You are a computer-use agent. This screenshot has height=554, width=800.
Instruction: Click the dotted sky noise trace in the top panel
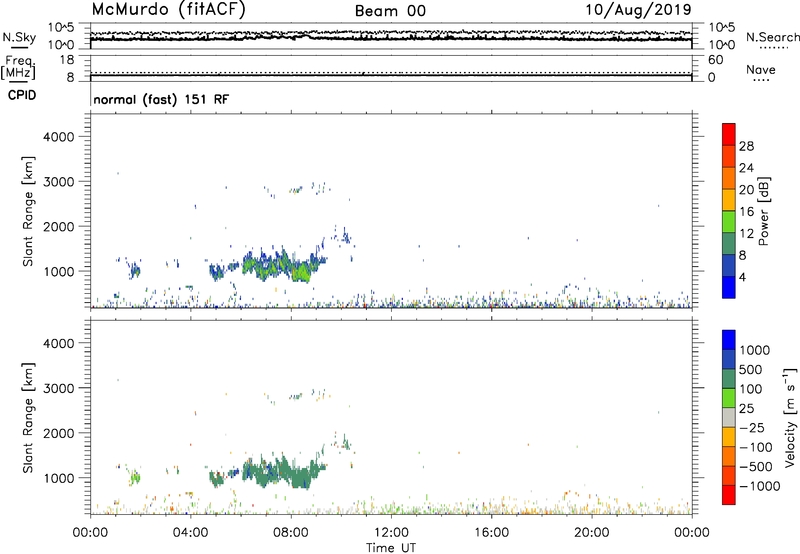[391, 33]
